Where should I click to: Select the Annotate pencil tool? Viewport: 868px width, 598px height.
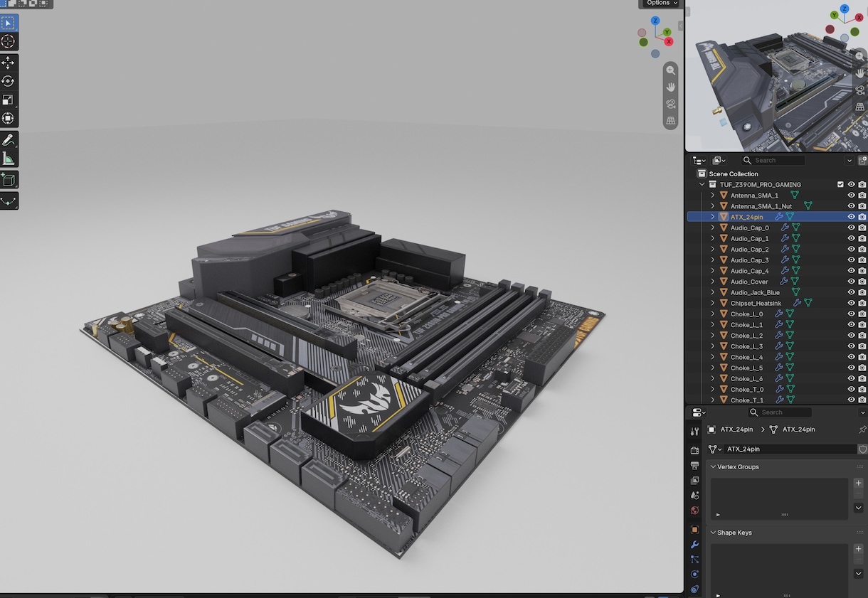tap(9, 140)
